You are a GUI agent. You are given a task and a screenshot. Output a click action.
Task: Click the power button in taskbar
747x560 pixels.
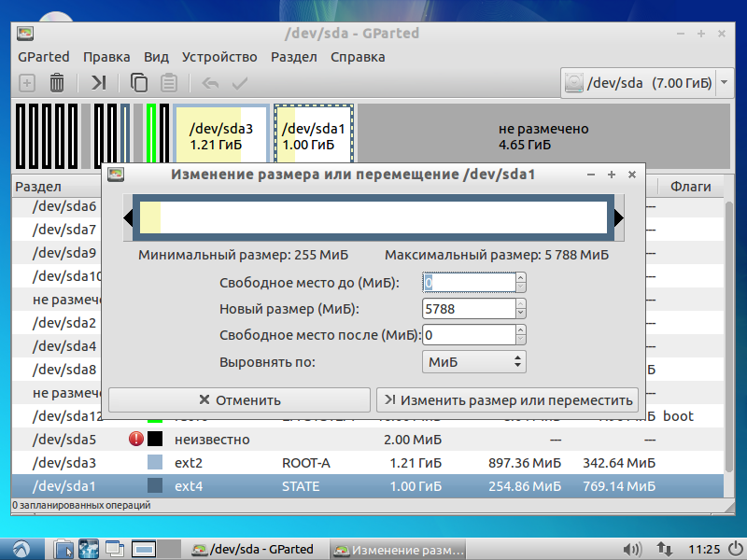coord(736,549)
